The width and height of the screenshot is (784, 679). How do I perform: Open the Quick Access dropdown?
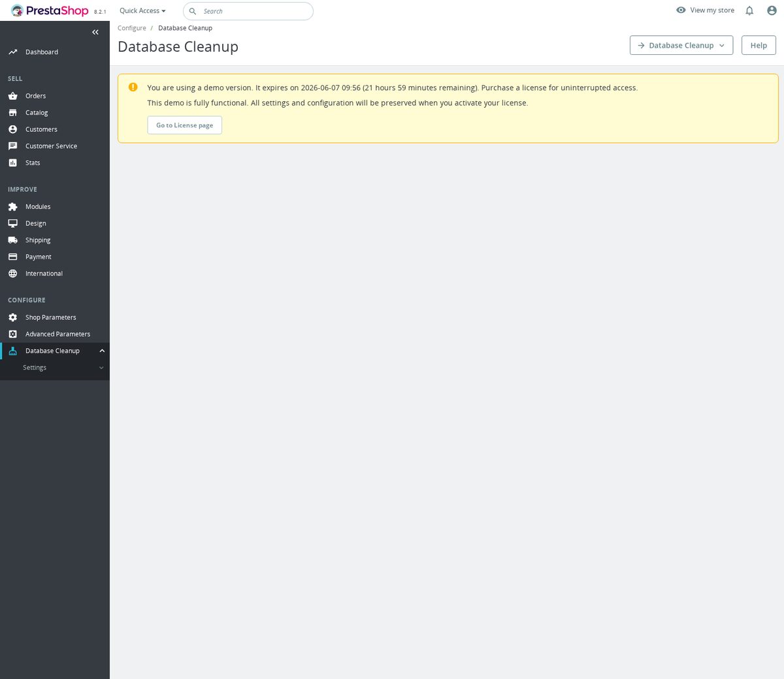[142, 11]
